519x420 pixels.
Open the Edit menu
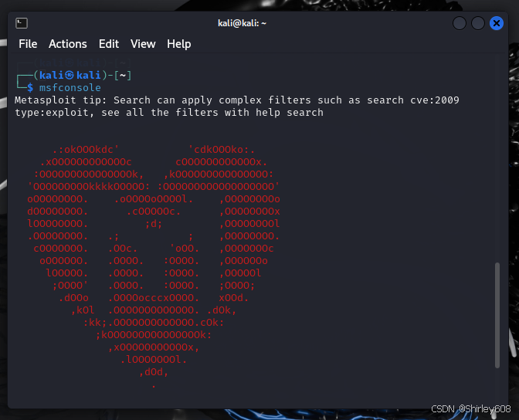(x=109, y=44)
